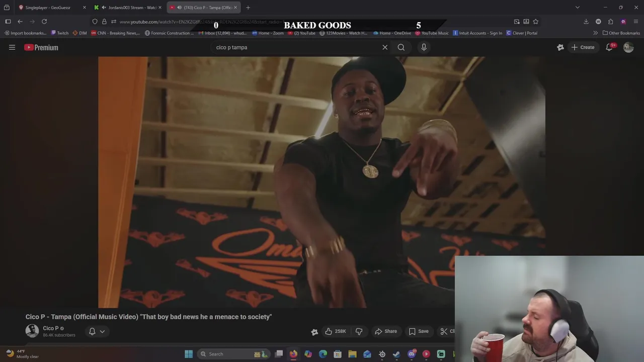Open the YouTube Create menu

pyautogui.click(x=583, y=47)
